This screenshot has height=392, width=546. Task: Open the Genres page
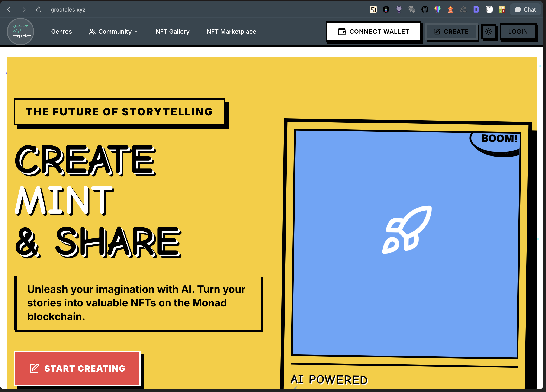[61, 32]
